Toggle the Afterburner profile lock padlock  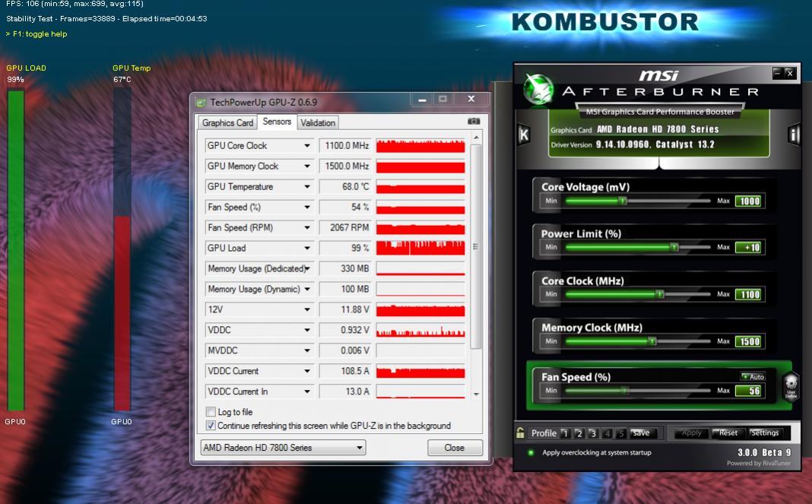point(521,433)
